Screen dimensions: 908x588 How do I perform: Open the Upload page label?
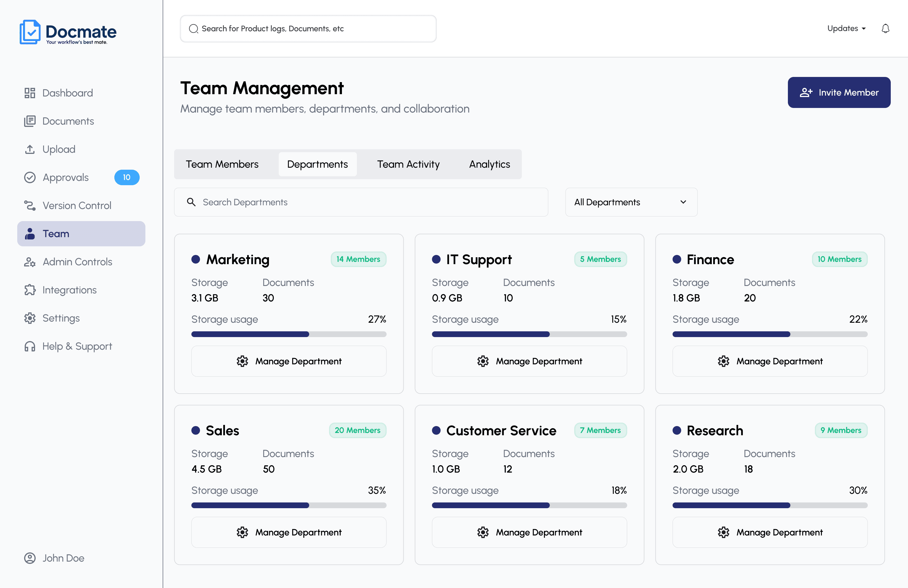(x=59, y=149)
